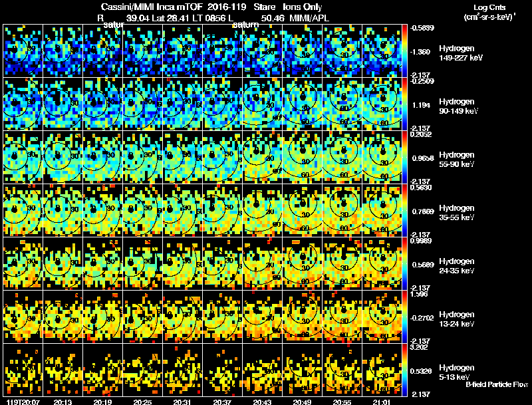Select the 24-35 keV image panel at 20:07
532x405 pixels.
click(23, 264)
